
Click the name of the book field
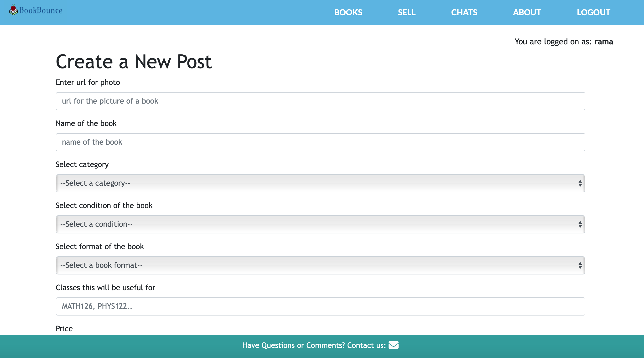tap(320, 142)
